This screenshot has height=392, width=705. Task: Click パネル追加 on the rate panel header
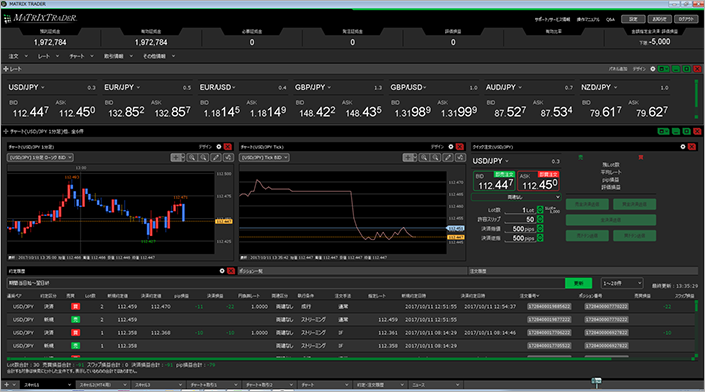pyautogui.click(x=618, y=69)
